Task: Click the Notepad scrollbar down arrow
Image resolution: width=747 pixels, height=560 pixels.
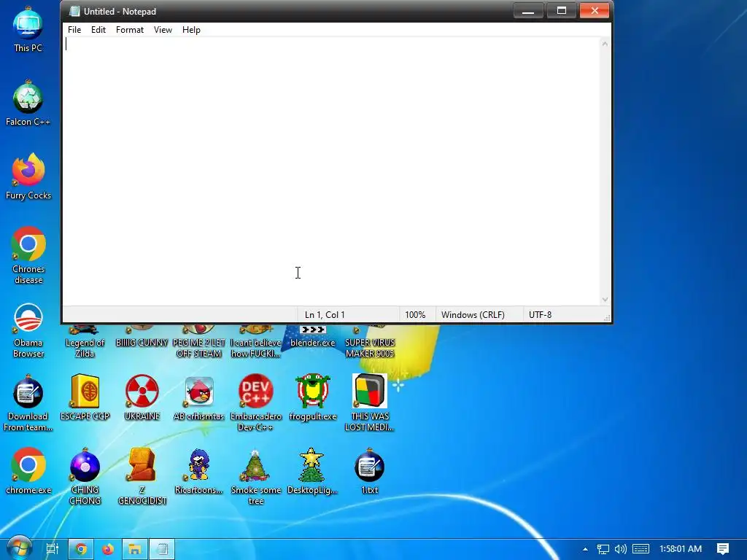Action: 605,300
